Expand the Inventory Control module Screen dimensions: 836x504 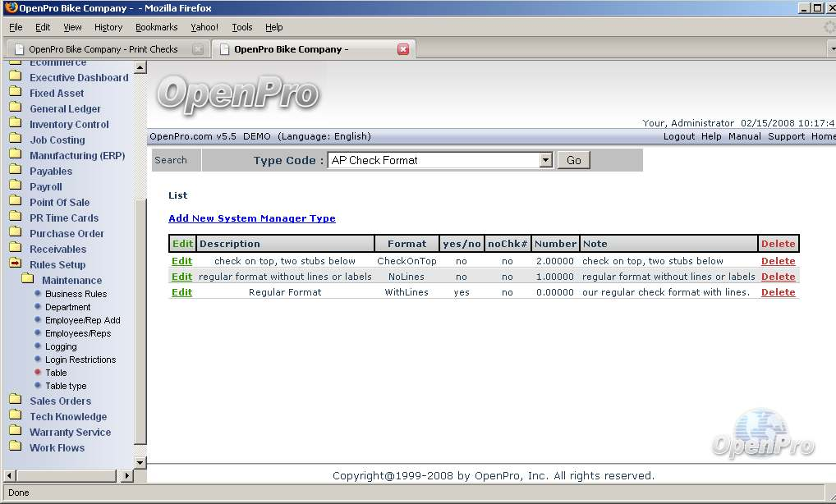[x=69, y=125]
